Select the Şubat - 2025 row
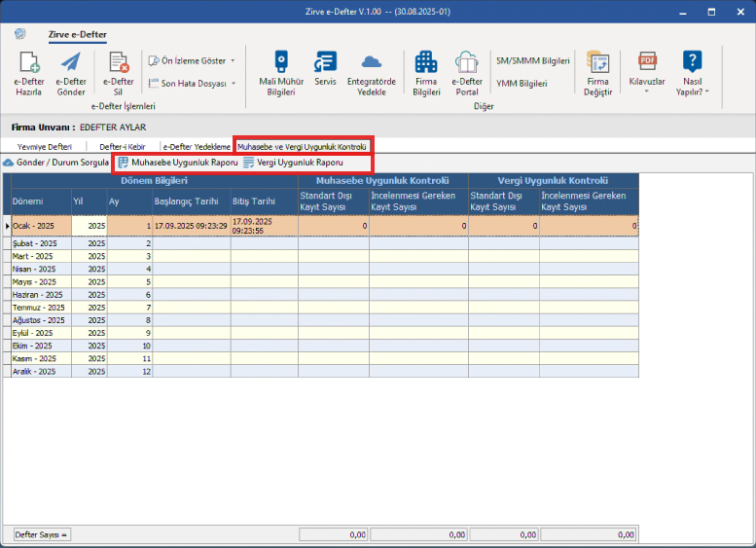Viewport: 756px width, 548px height. coord(321,243)
